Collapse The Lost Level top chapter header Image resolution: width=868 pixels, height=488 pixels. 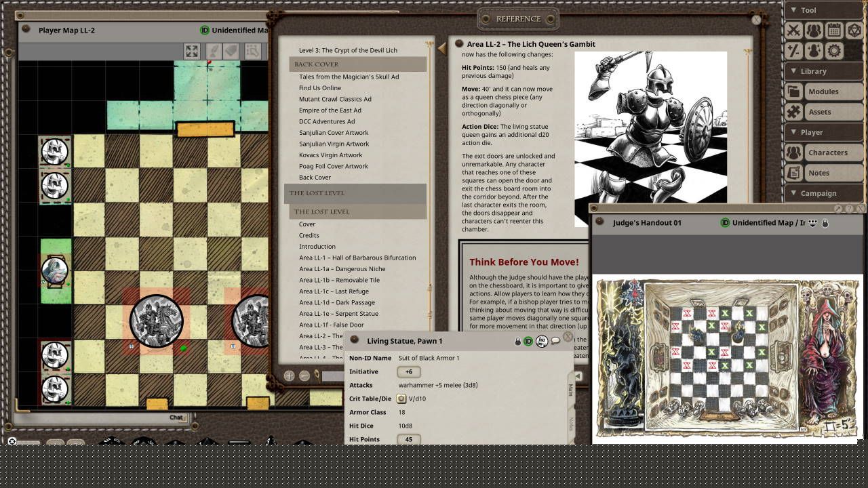[x=355, y=193]
